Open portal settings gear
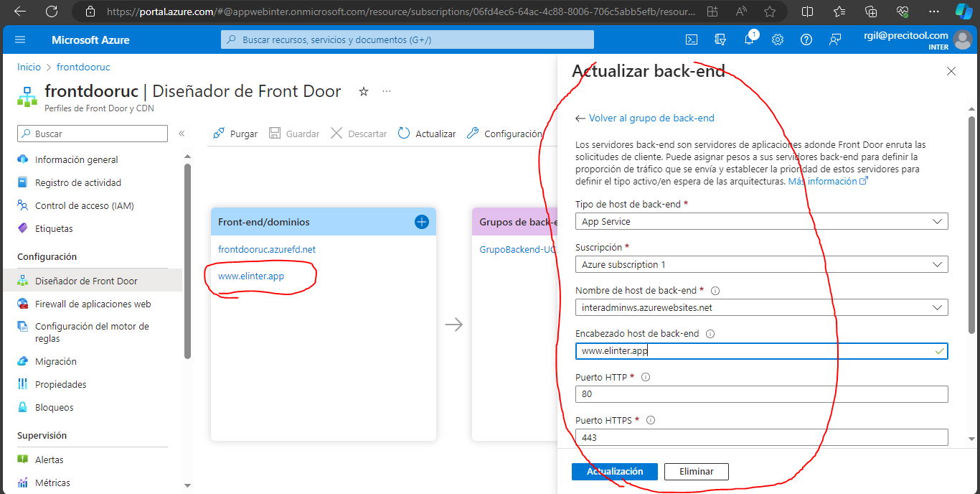This screenshot has width=980, height=494. tap(778, 40)
